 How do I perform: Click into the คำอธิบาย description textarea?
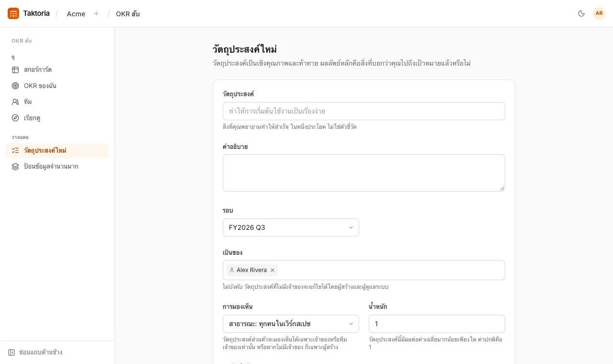364,173
